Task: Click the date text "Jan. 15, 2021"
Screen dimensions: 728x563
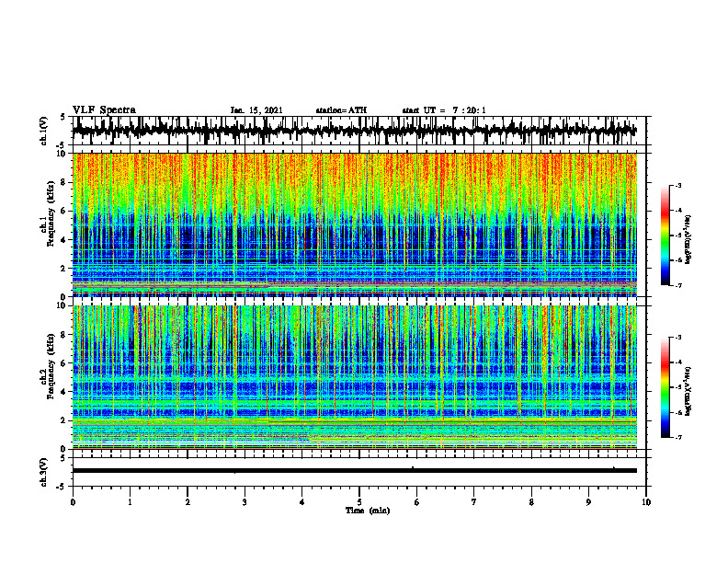Action: pos(256,110)
